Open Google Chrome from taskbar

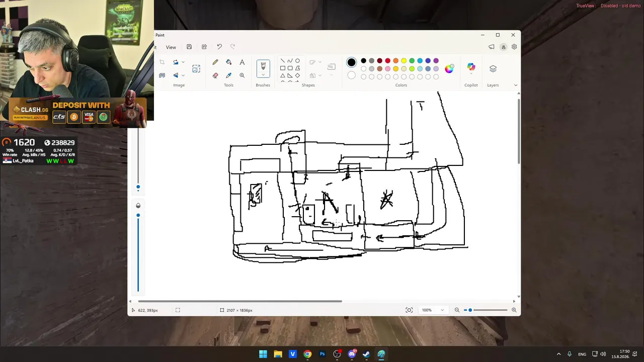click(x=307, y=354)
